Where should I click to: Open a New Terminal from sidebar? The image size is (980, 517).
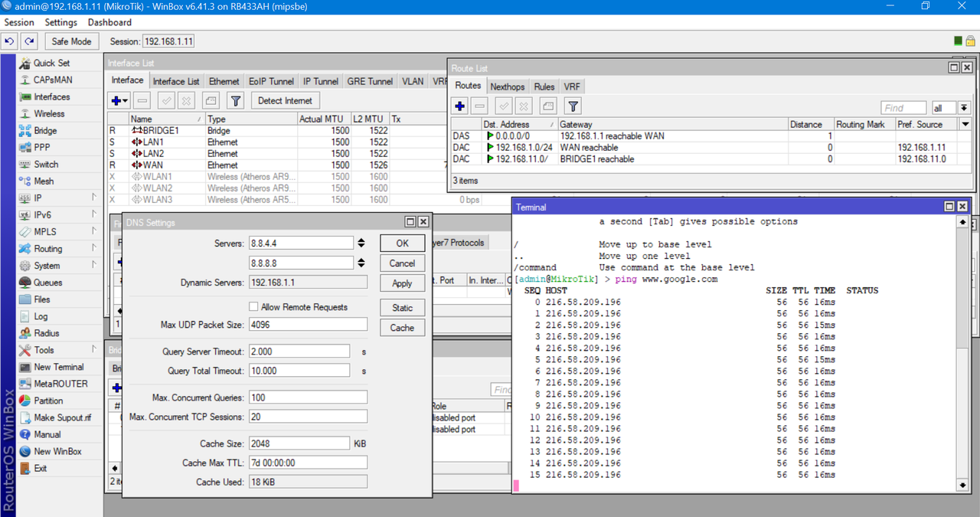[58, 367]
